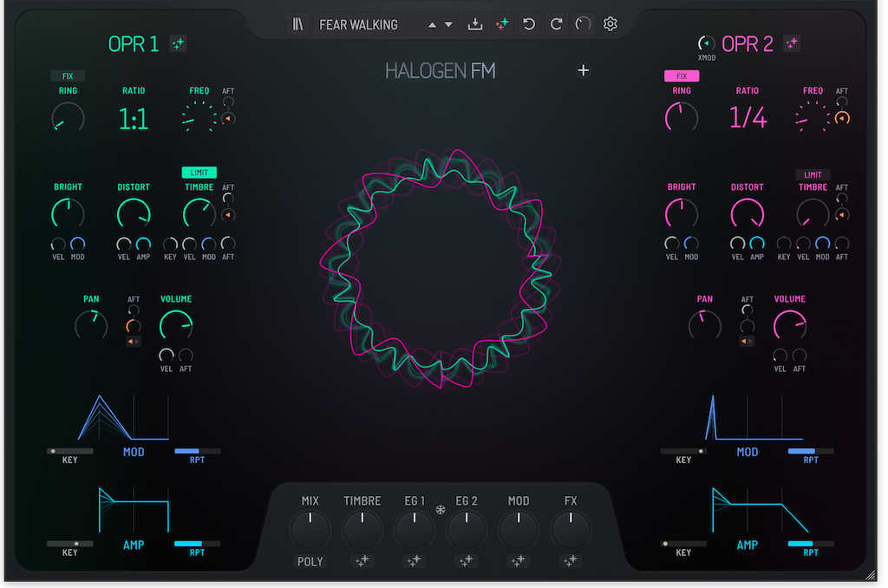Redo the last change

(556, 24)
